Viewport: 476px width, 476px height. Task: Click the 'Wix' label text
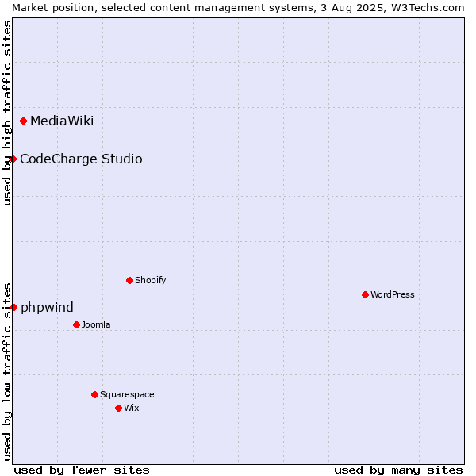[x=132, y=408]
